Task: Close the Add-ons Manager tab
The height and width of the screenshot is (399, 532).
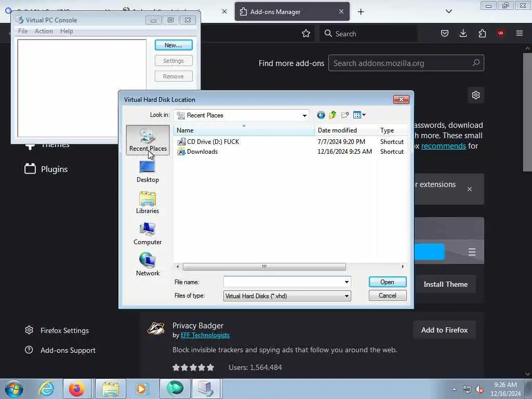Action: point(341,12)
